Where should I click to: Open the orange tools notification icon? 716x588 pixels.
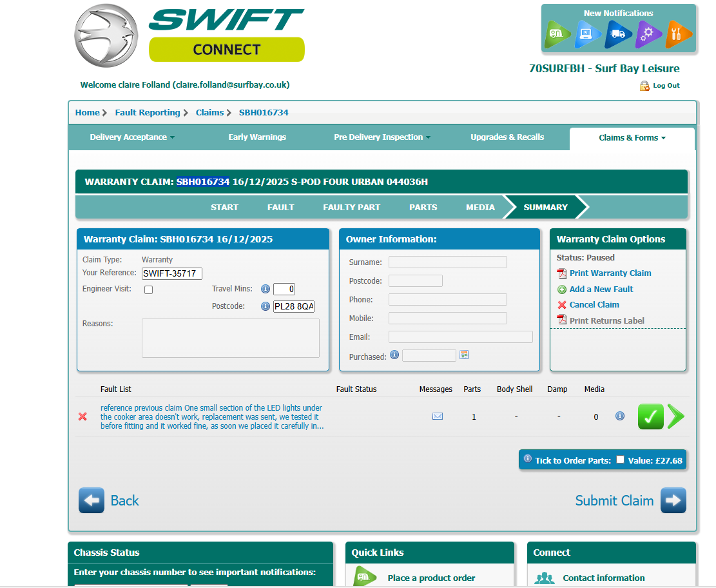pyautogui.click(x=677, y=34)
